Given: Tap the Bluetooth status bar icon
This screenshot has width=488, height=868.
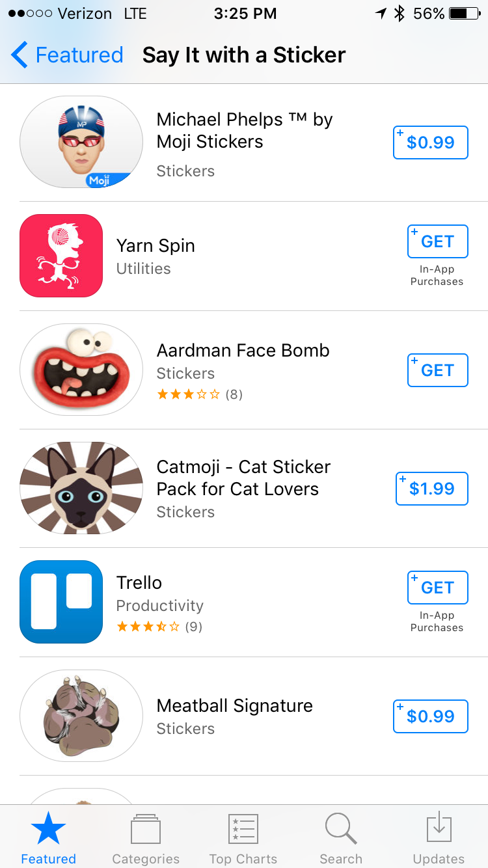Looking at the screenshot, I should click(x=400, y=14).
